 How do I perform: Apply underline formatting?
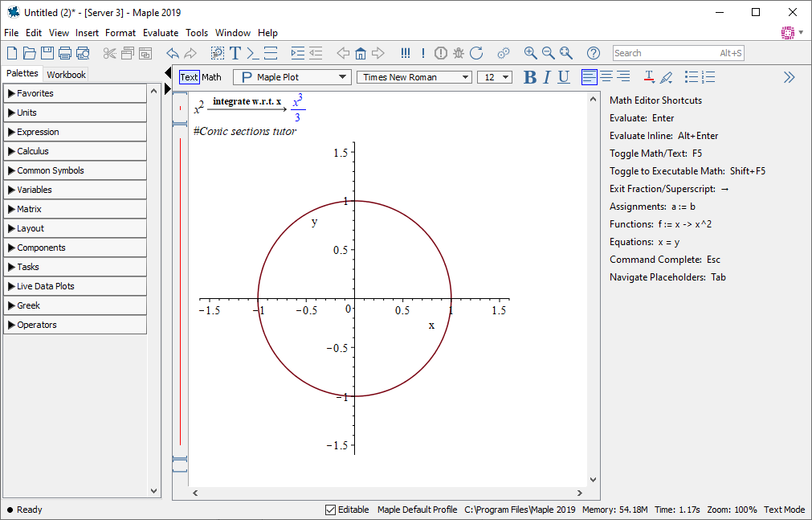click(564, 77)
